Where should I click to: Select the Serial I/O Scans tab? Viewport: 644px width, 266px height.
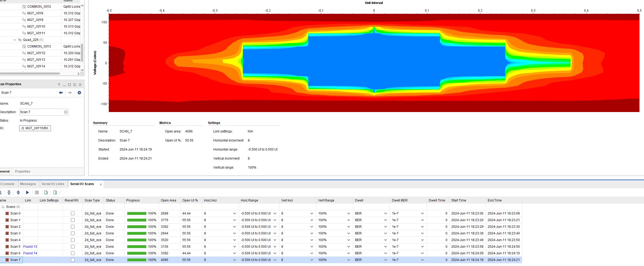click(x=82, y=184)
